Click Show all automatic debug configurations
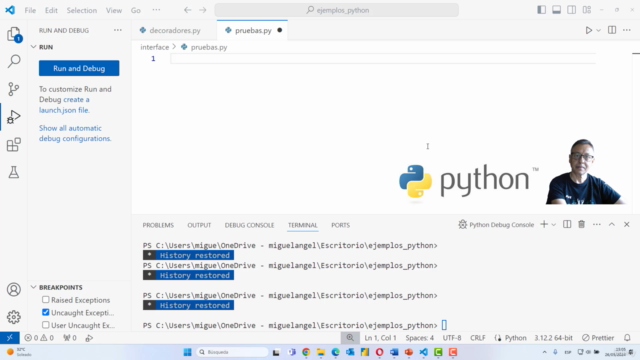This screenshot has height=360, width=640. click(75, 133)
